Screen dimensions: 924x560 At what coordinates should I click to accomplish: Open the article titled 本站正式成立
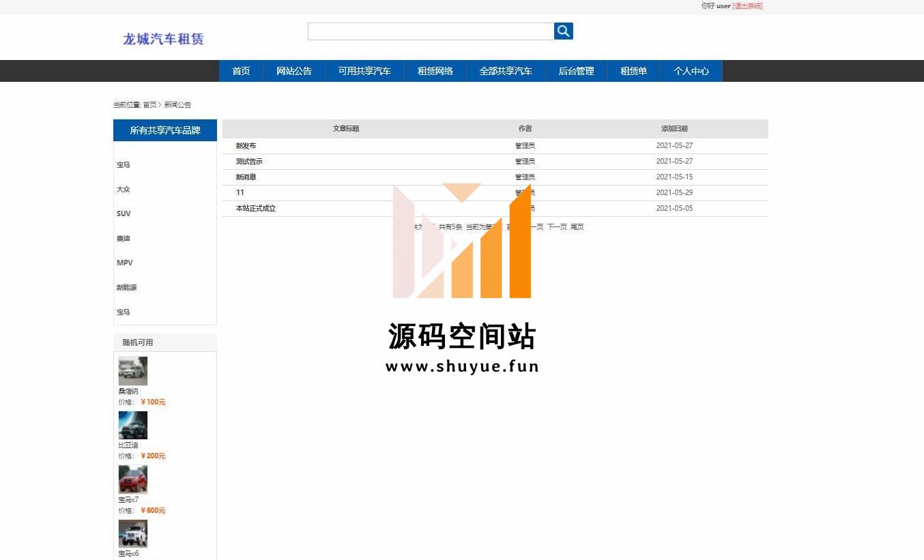[x=256, y=209]
